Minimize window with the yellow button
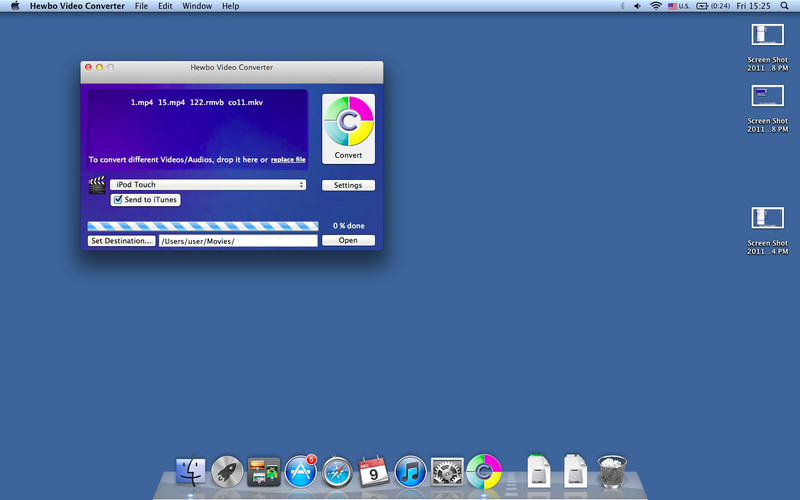Viewport: 800px width, 500px height. click(x=99, y=67)
